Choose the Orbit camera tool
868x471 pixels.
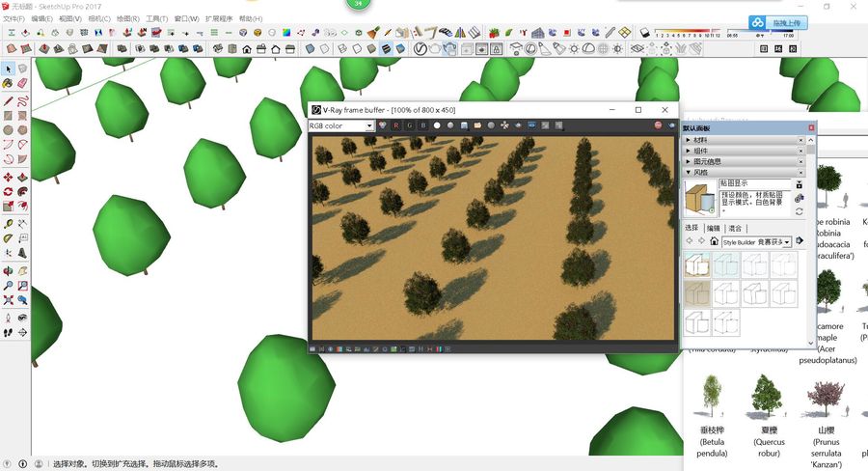click(x=8, y=271)
